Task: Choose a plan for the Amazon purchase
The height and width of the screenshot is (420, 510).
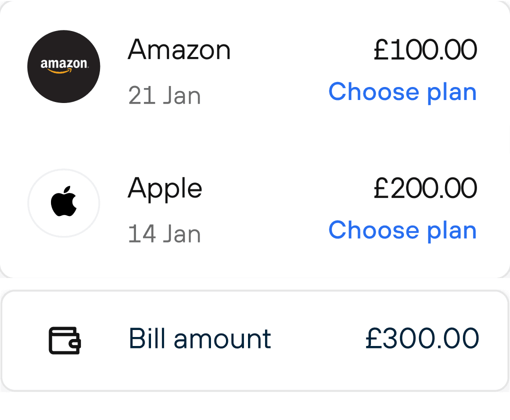Action: [402, 92]
